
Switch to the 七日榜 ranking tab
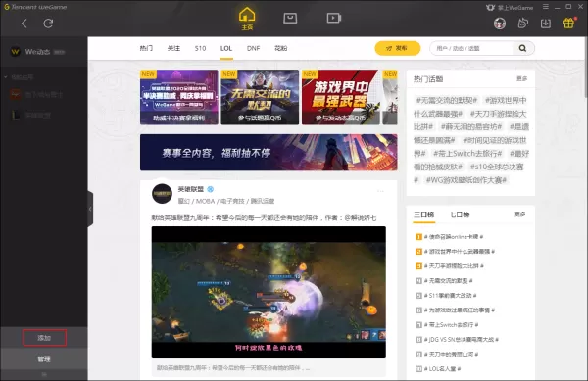(460, 214)
